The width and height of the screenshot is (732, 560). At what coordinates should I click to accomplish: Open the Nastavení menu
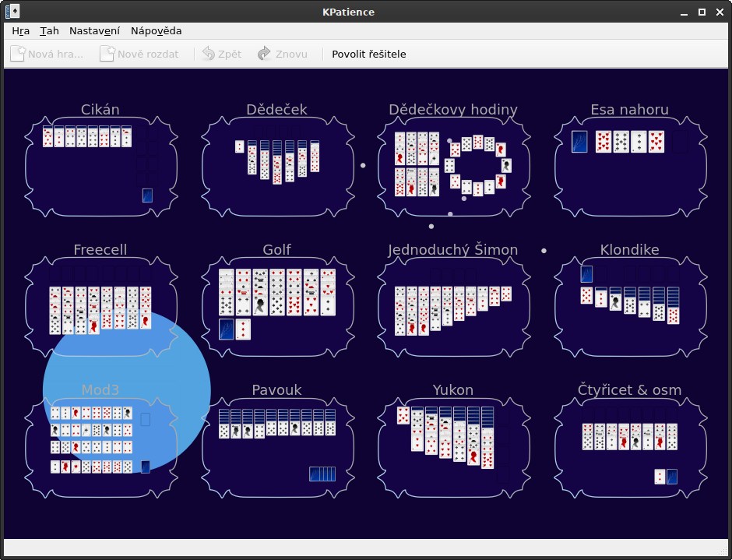94,31
